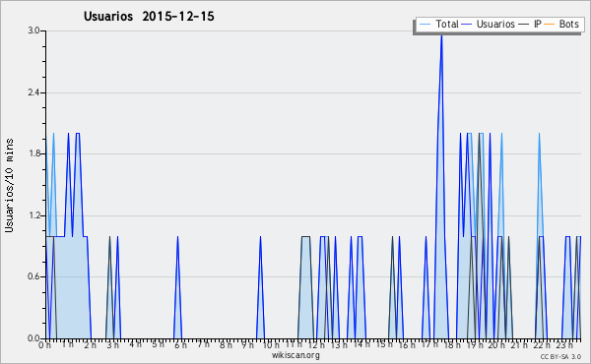The width and height of the screenshot is (591, 364).
Task: Click the '23 h' x-axis label
Action: (x=564, y=345)
